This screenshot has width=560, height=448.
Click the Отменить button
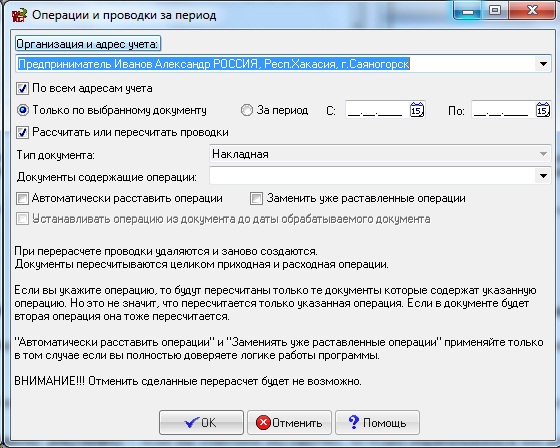click(289, 423)
